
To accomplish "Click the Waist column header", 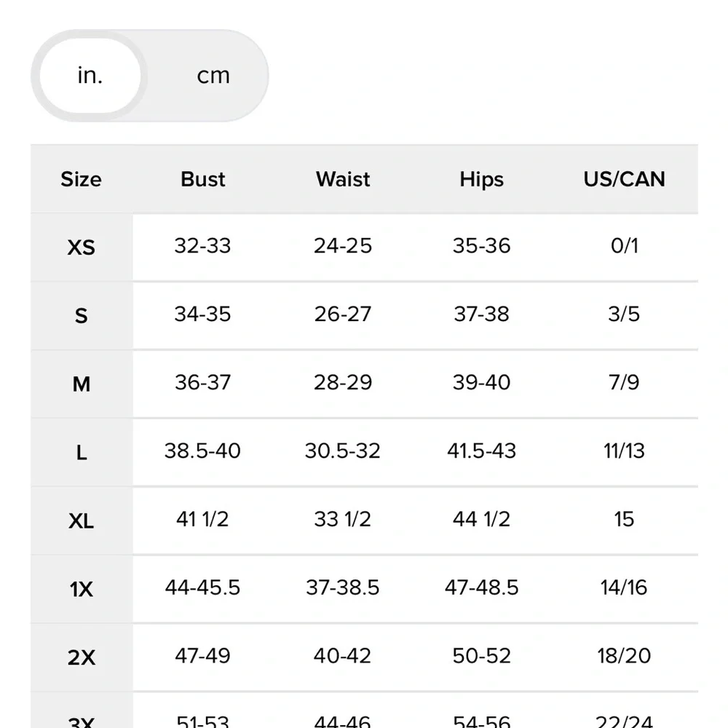I will [x=343, y=179].
